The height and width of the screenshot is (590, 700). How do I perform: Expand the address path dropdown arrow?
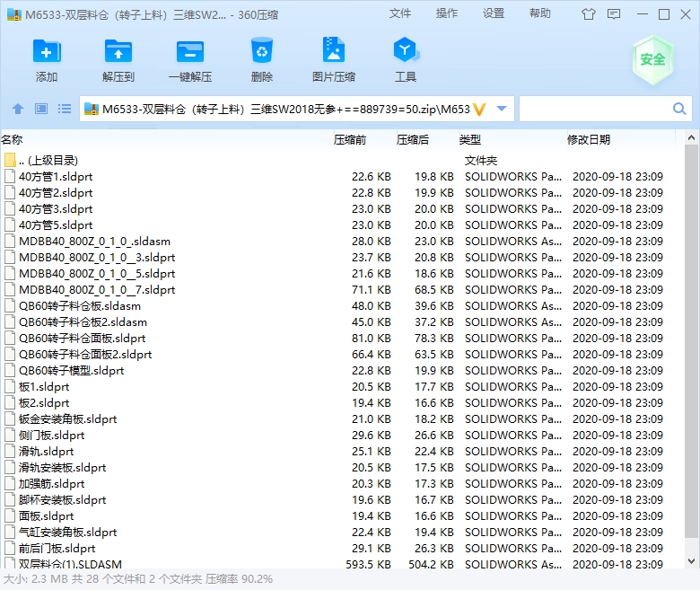click(502, 109)
